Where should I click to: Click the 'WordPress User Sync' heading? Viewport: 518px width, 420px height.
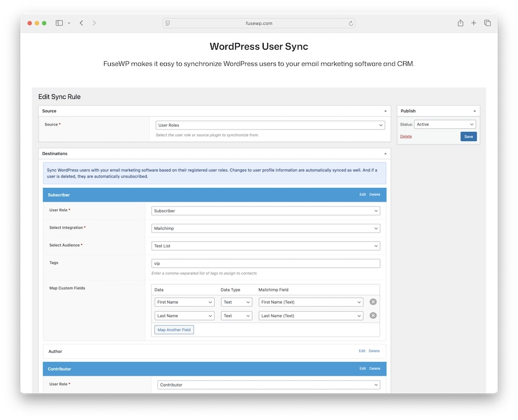point(258,46)
